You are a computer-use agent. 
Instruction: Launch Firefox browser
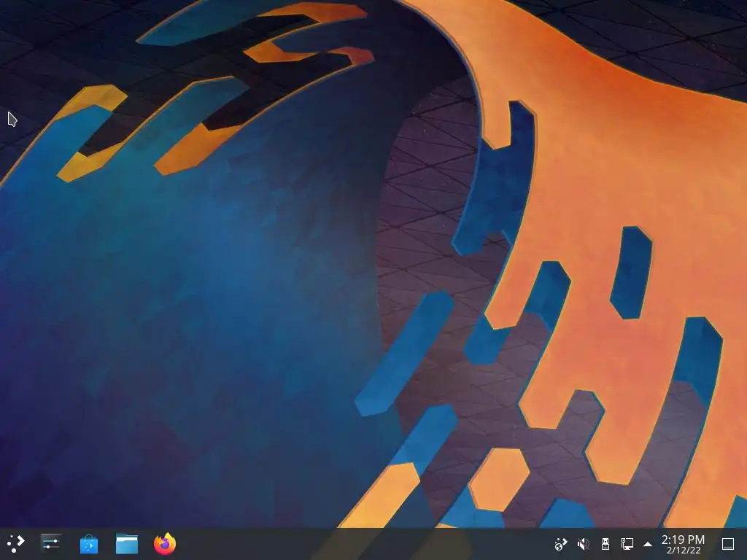[165, 544]
